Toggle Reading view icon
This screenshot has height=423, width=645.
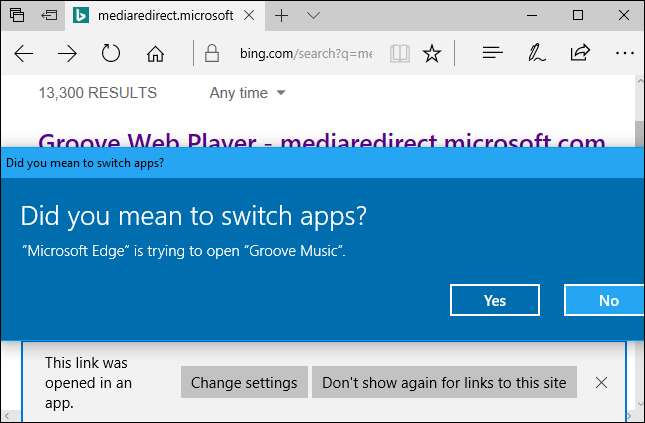tap(400, 53)
